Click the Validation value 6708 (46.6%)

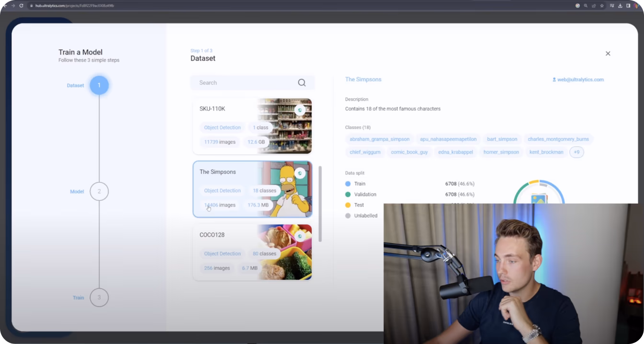tap(460, 194)
